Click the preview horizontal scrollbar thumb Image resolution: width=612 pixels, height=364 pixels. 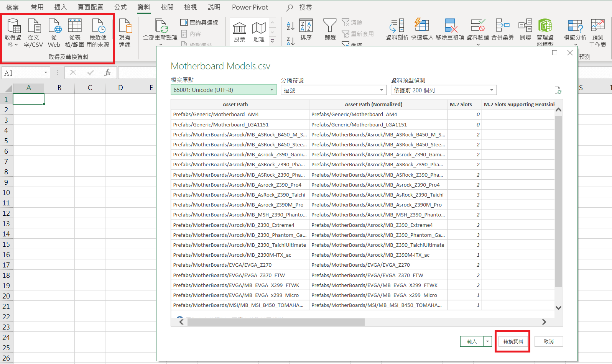[x=276, y=322]
